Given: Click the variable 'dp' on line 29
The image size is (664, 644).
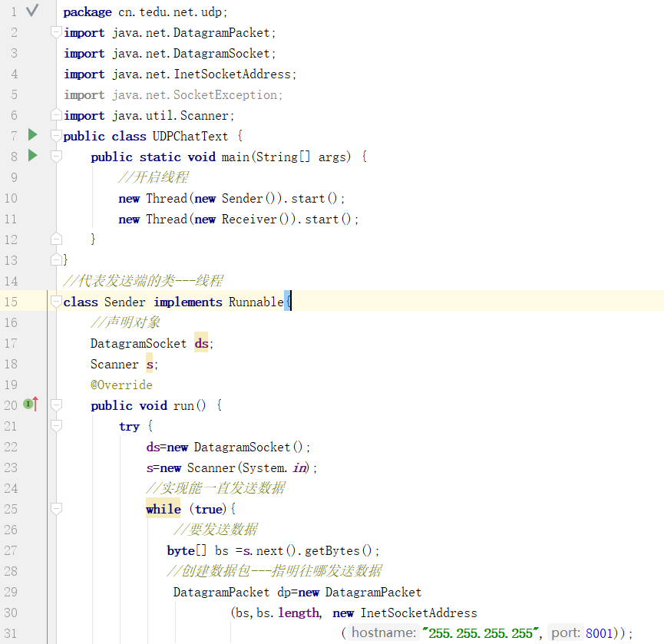Looking at the screenshot, I should tap(284, 593).
